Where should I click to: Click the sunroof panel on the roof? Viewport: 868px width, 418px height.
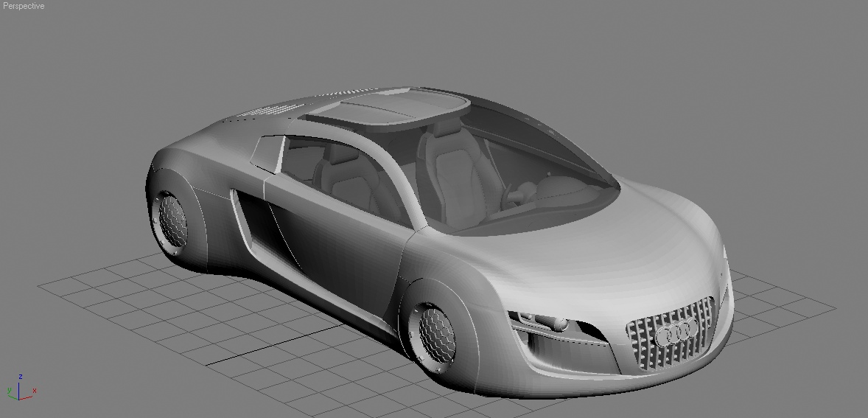[387, 105]
